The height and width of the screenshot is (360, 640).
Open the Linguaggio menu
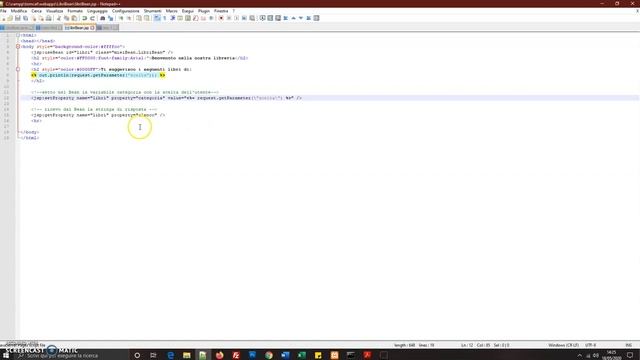click(x=97, y=11)
